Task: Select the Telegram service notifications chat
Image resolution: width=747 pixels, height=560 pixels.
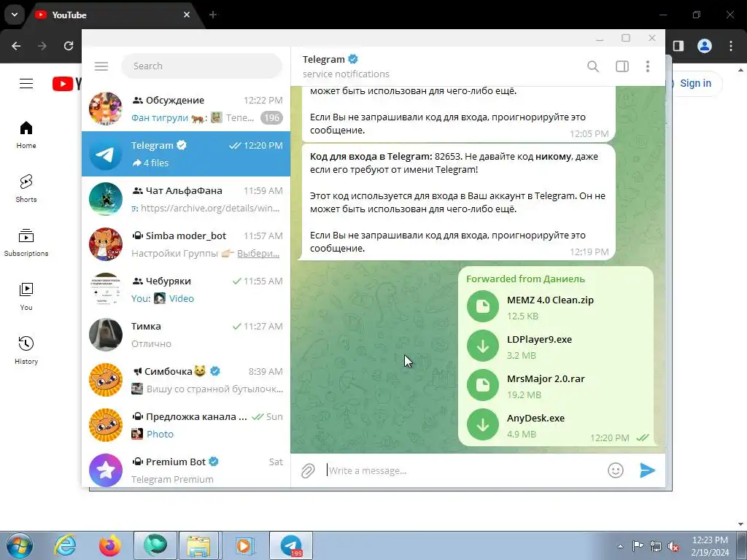Action: (186, 154)
